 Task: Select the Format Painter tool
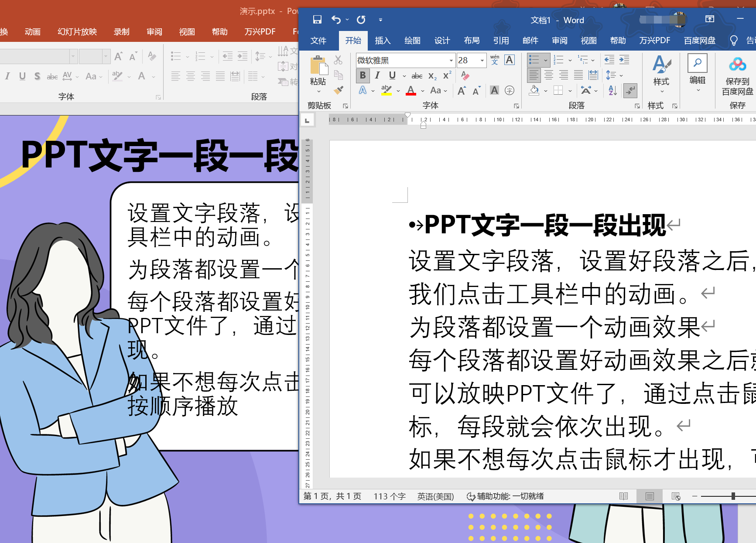(x=339, y=90)
